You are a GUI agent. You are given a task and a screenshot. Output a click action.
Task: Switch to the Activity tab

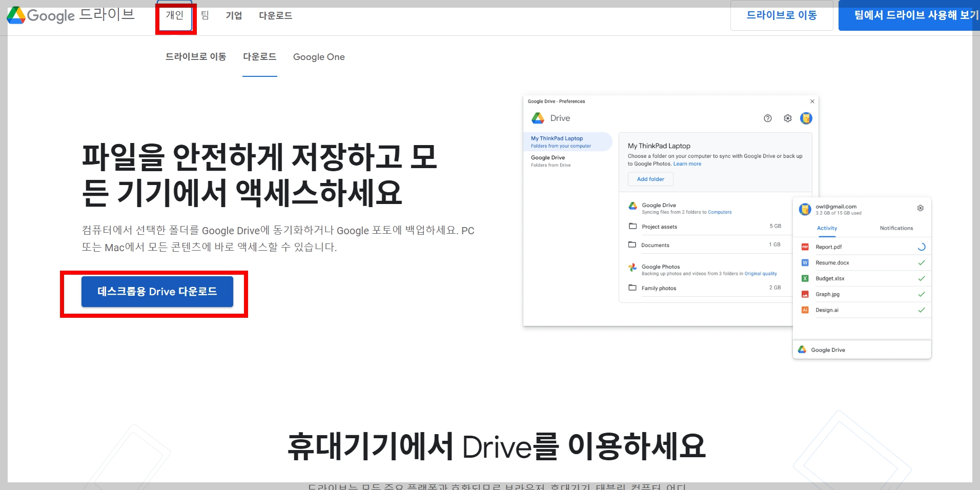coord(827,228)
